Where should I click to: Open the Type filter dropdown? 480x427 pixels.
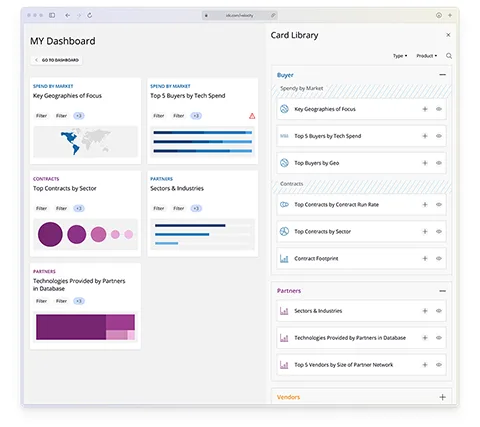(400, 56)
